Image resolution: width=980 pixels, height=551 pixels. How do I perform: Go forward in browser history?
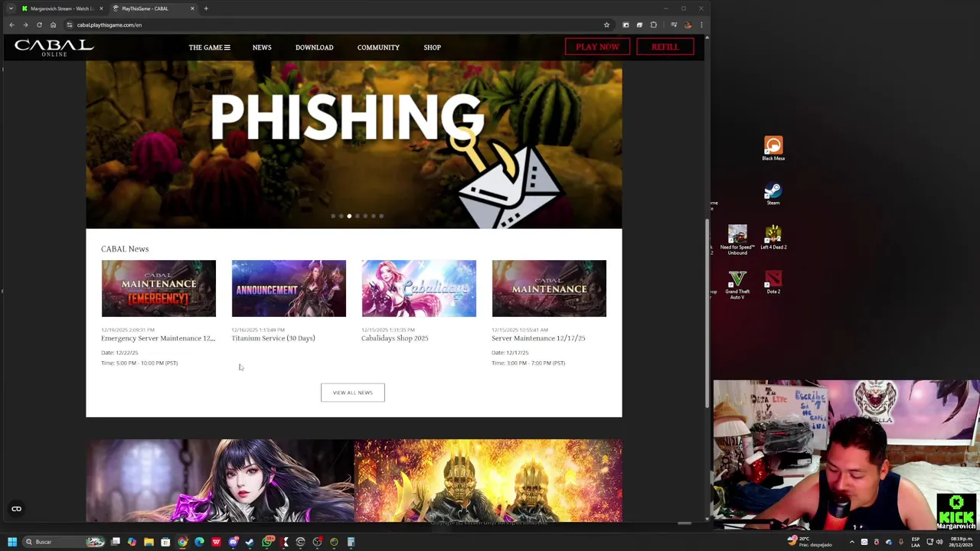tap(25, 24)
